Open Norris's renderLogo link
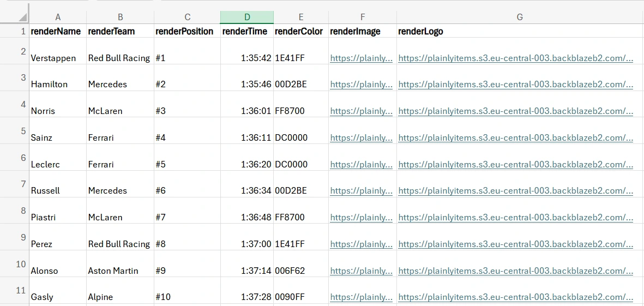644x306 pixels. (x=515, y=111)
